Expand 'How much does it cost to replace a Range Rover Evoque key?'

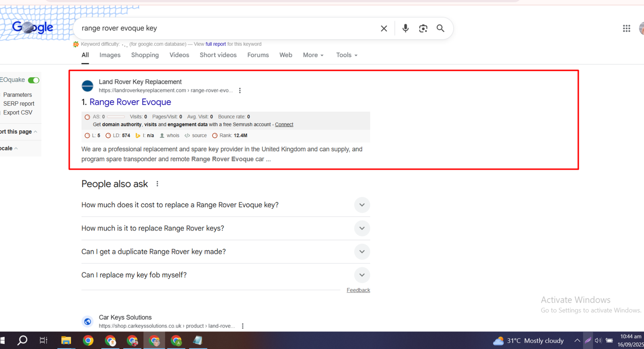point(362,205)
